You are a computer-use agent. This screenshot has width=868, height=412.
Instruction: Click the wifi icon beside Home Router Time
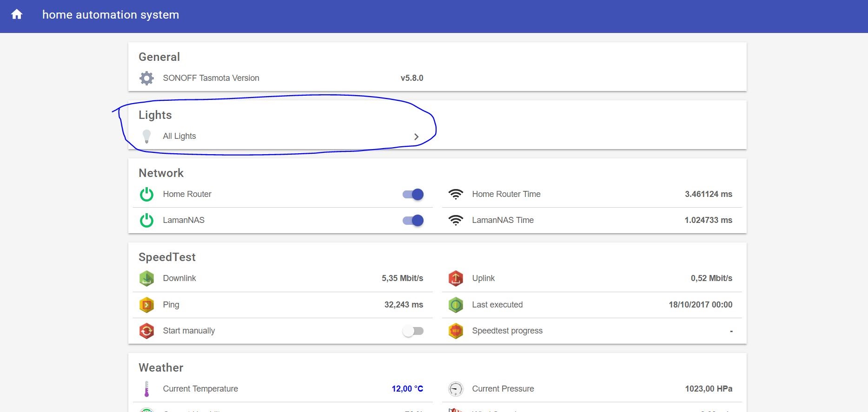(456, 194)
